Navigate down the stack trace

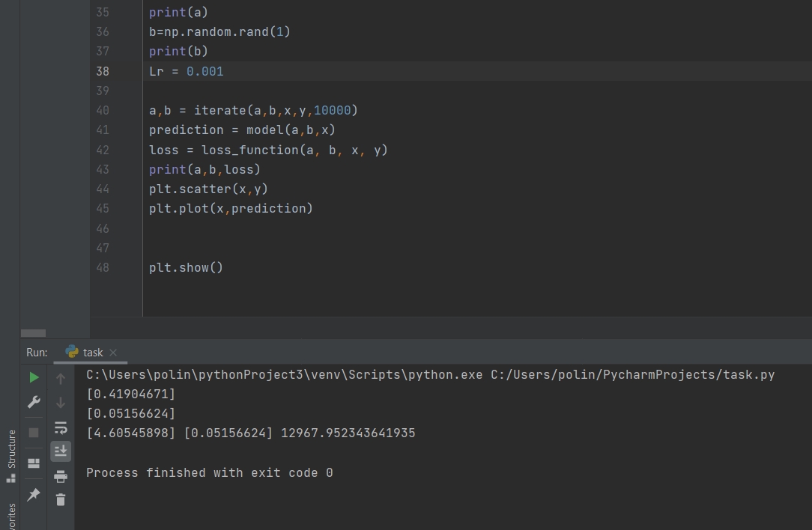pyautogui.click(x=61, y=403)
